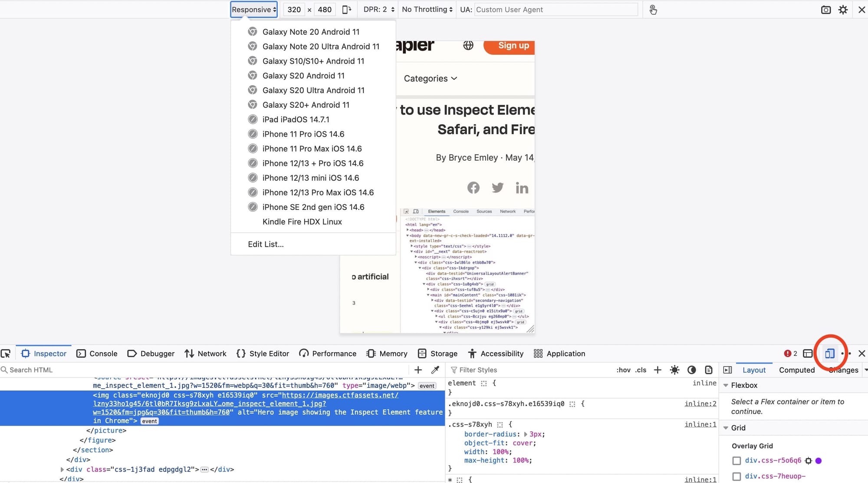This screenshot has width=868, height=483.
Task: Activate the pick element inspector arrow
Action: pos(6,354)
